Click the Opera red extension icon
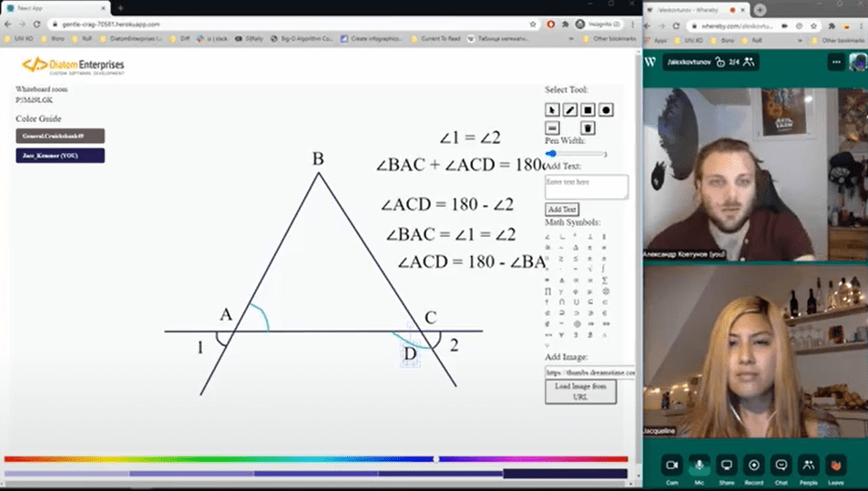Screen dimensions: 868x491 [551, 25]
